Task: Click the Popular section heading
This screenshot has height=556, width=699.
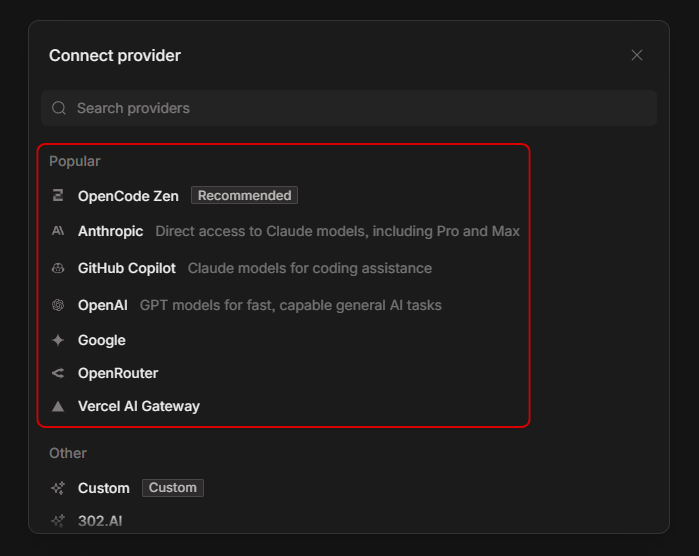Action: [x=74, y=161]
